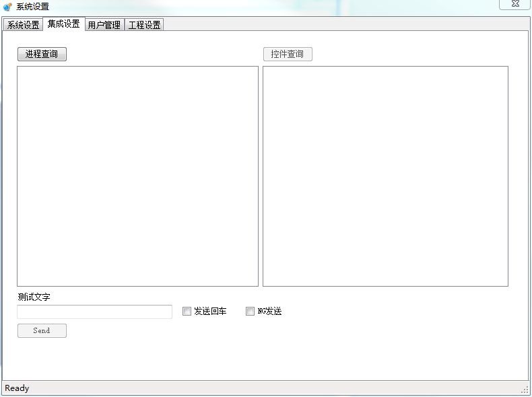Image resolution: width=532 pixels, height=397 pixels.
Task: Focus the 测试文字 text input field
Action: 94,312
